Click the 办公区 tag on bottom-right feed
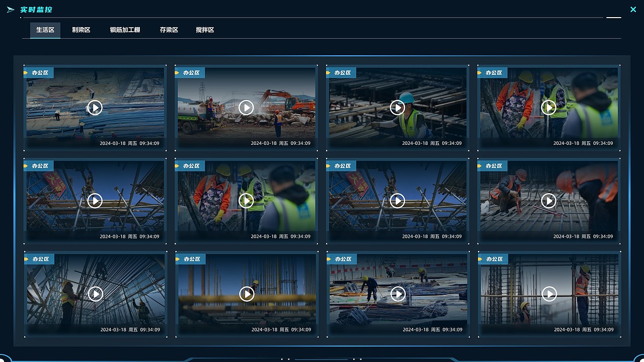The height and width of the screenshot is (362, 644). (493, 259)
